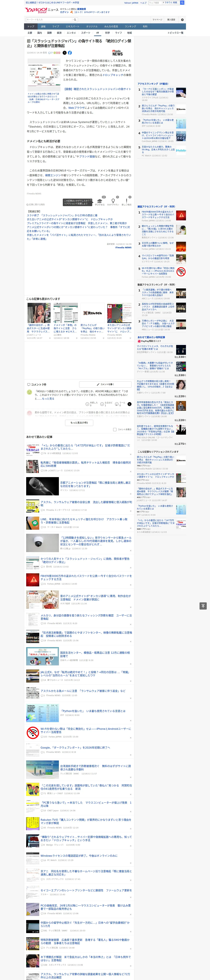React with わかりやすい lightbulb icon

click(x=113, y=201)
